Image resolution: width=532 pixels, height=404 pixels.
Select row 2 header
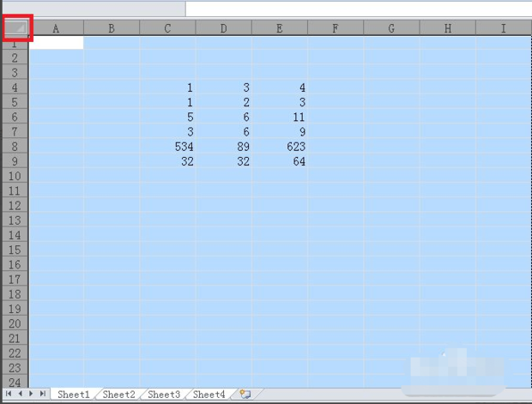[15, 57]
